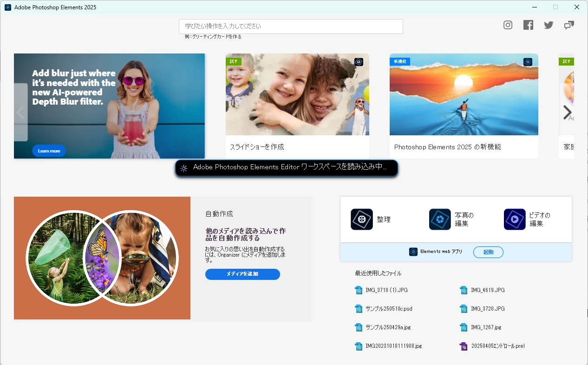Open recent file IMG_3718 (1).JPG

386,290
